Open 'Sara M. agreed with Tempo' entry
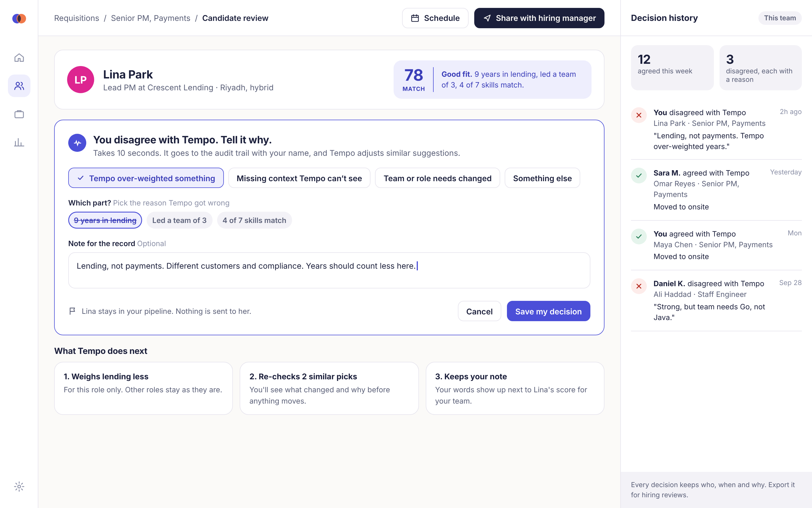This screenshot has width=812, height=508. pyautogui.click(x=716, y=190)
